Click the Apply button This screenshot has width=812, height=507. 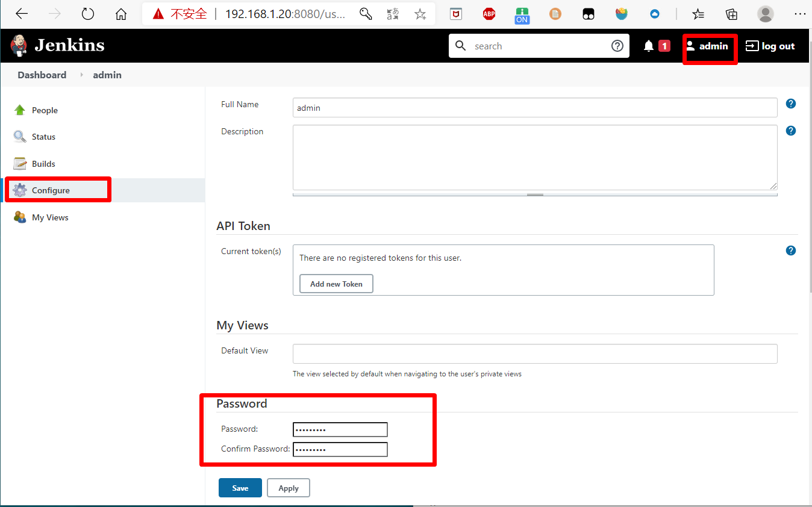[289, 488]
